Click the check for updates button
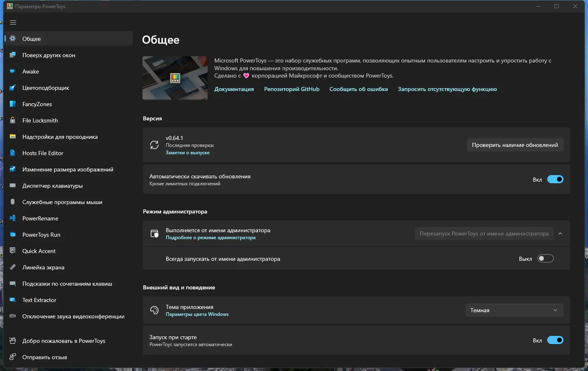The width and height of the screenshot is (588, 371). pyautogui.click(x=515, y=145)
